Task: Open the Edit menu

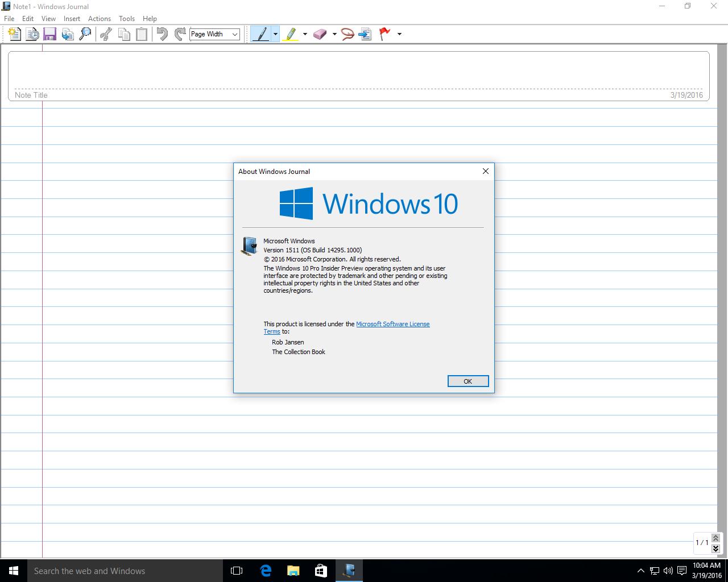Action: [28, 19]
